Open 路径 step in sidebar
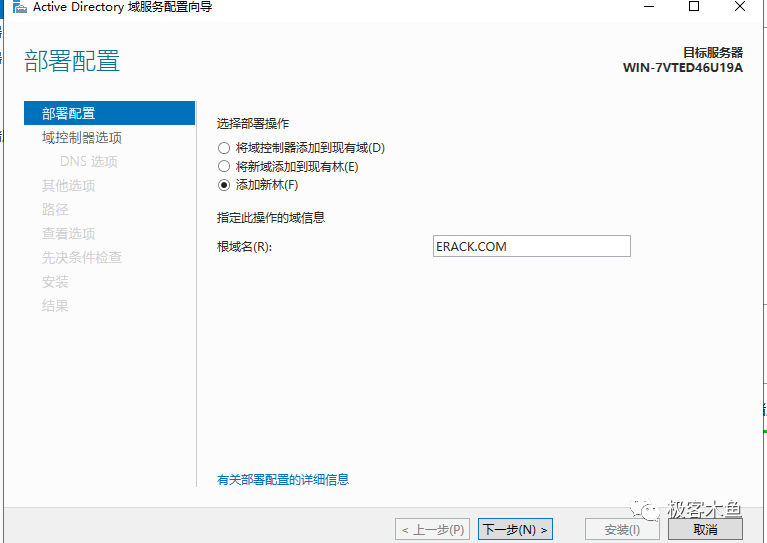The width and height of the screenshot is (767, 543). tap(55, 209)
